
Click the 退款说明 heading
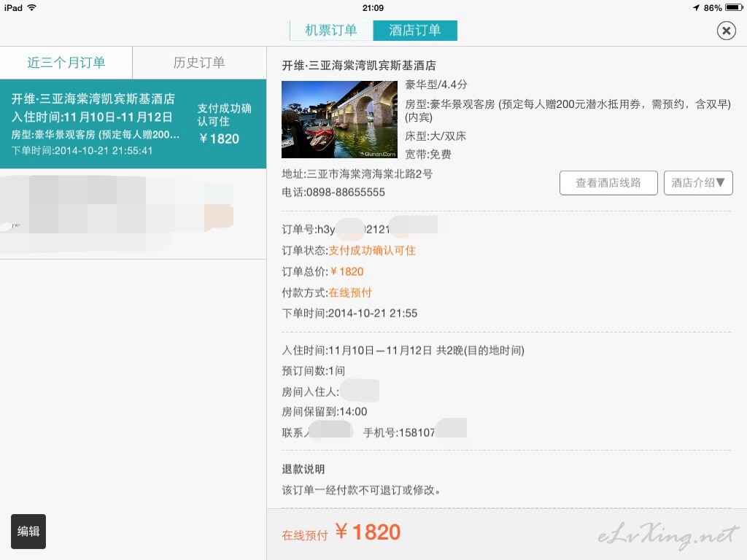(x=303, y=470)
